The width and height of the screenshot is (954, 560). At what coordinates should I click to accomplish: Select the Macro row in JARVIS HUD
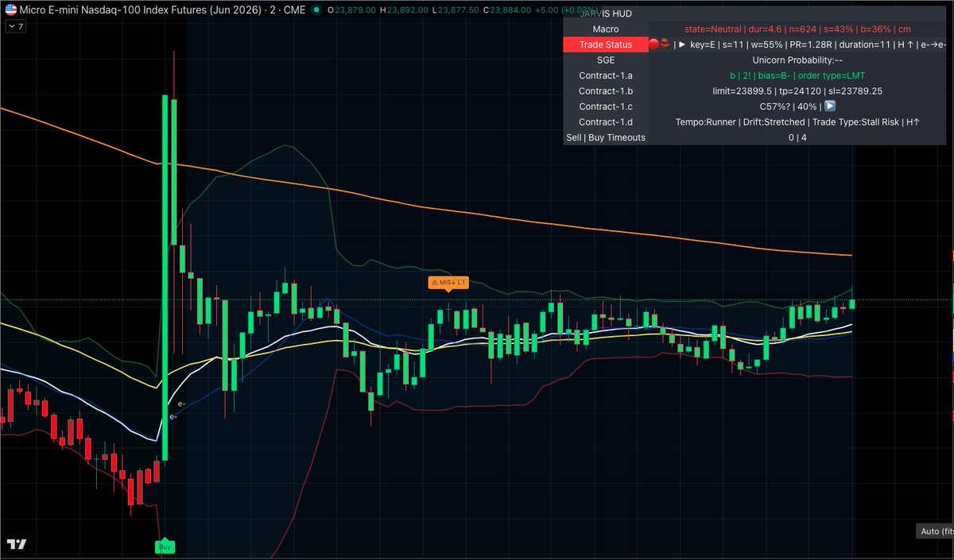tap(605, 29)
